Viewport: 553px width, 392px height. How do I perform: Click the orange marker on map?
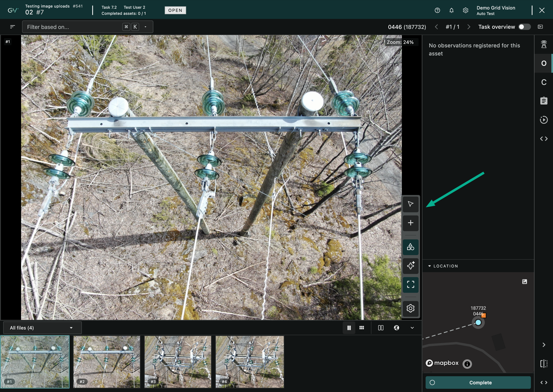[484, 315]
